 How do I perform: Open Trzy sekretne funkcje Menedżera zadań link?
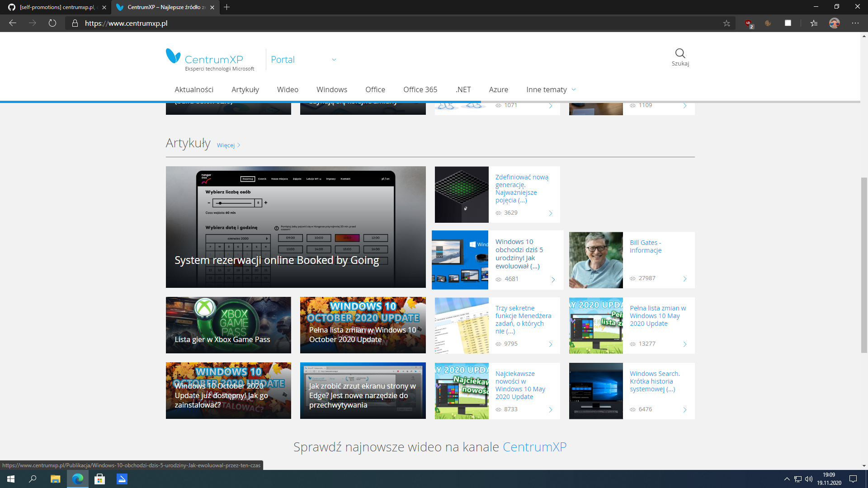click(523, 319)
